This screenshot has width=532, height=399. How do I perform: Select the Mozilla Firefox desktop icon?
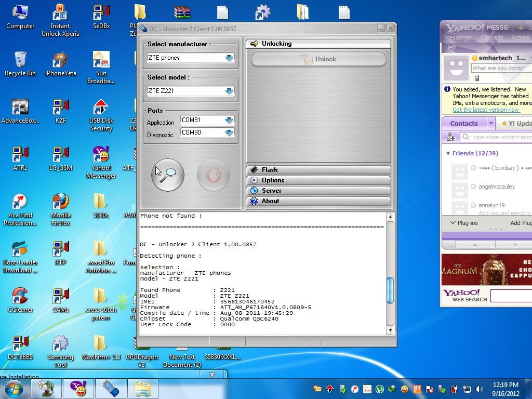coord(61,209)
